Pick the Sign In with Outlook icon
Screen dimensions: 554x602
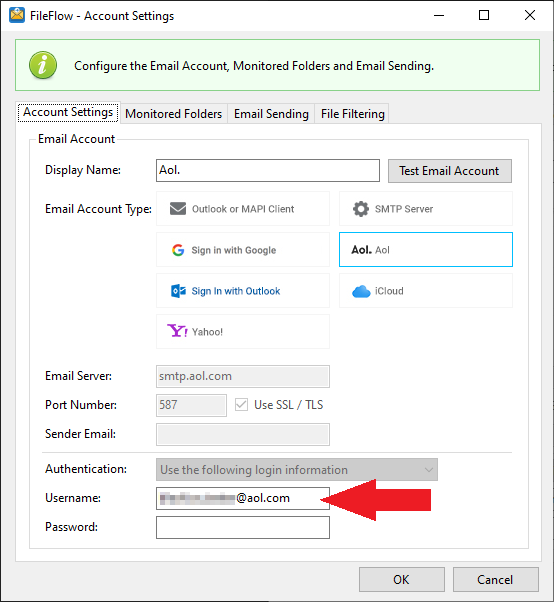[x=178, y=291]
